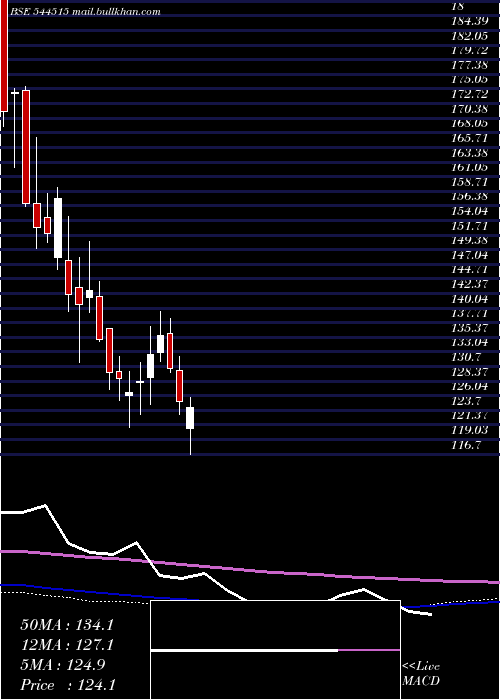Image resolution: width=500 pixels, height=700 pixels.
Task: Click the 140.04 price axis label
Action: 471,299
